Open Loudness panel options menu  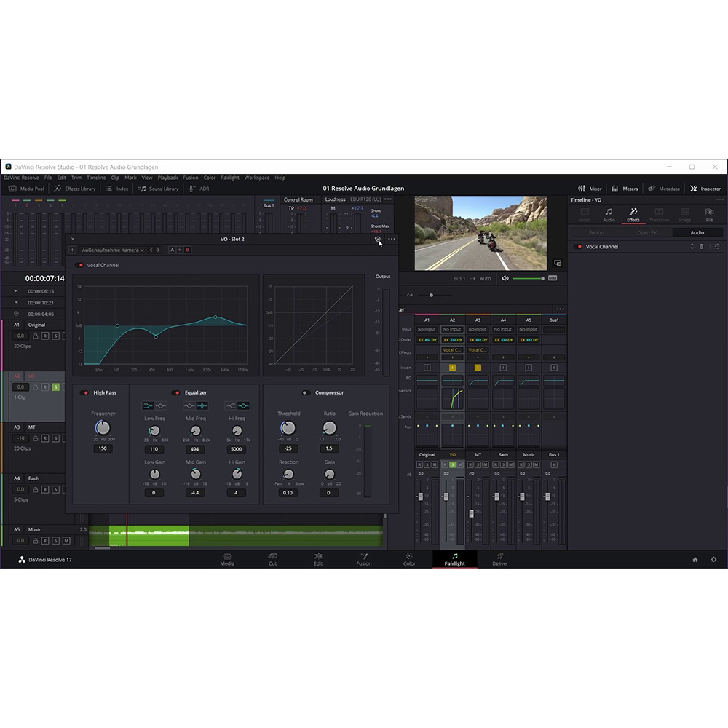click(388, 199)
